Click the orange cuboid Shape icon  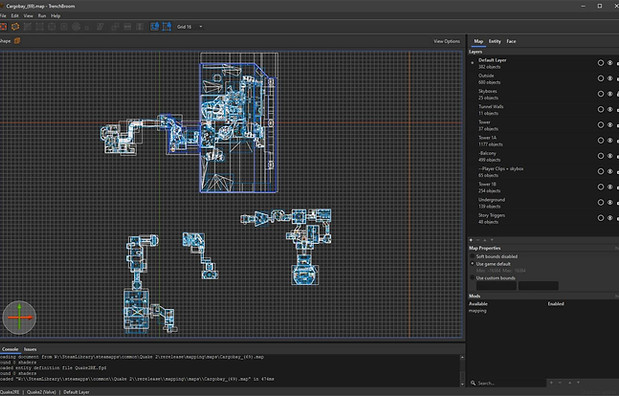(17, 41)
